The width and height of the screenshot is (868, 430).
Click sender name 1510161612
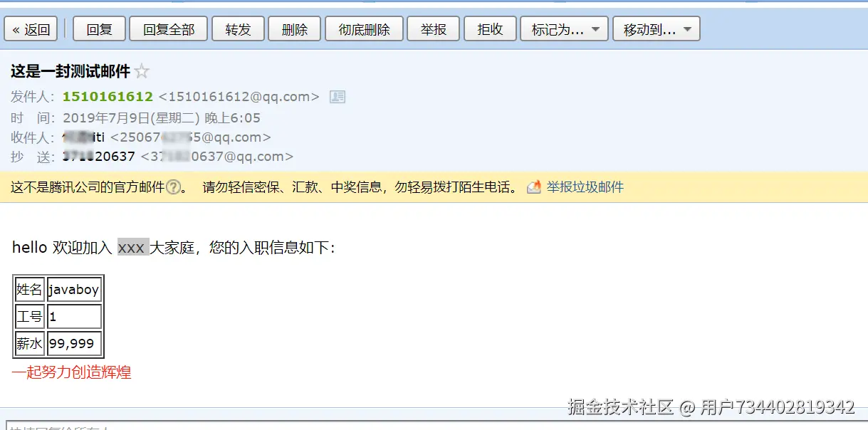[108, 97]
